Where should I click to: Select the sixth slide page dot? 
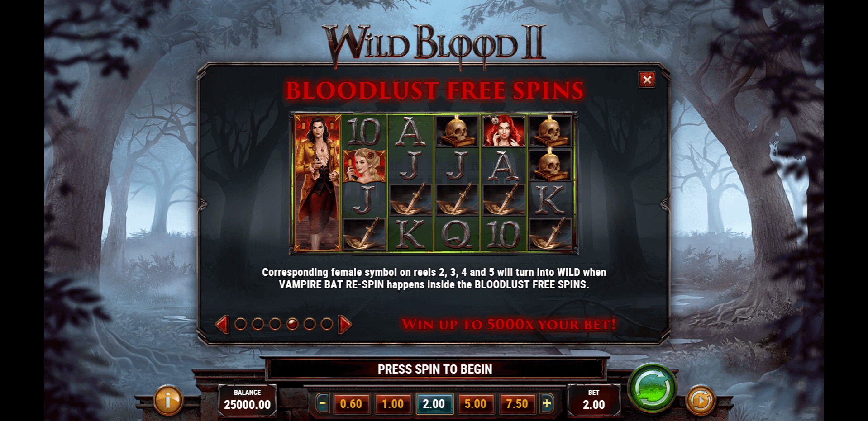click(327, 324)
